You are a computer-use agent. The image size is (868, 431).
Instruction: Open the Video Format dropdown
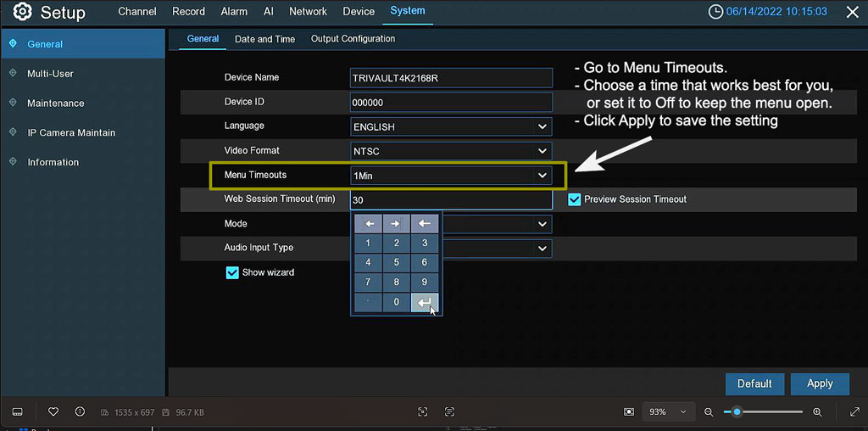[x=451, y=151]
